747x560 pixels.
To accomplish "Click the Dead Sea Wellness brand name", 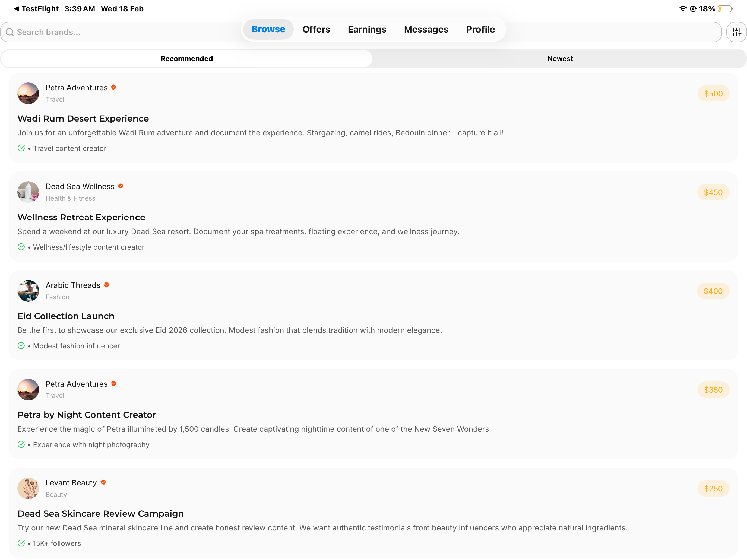I will [x=80, y=186].
